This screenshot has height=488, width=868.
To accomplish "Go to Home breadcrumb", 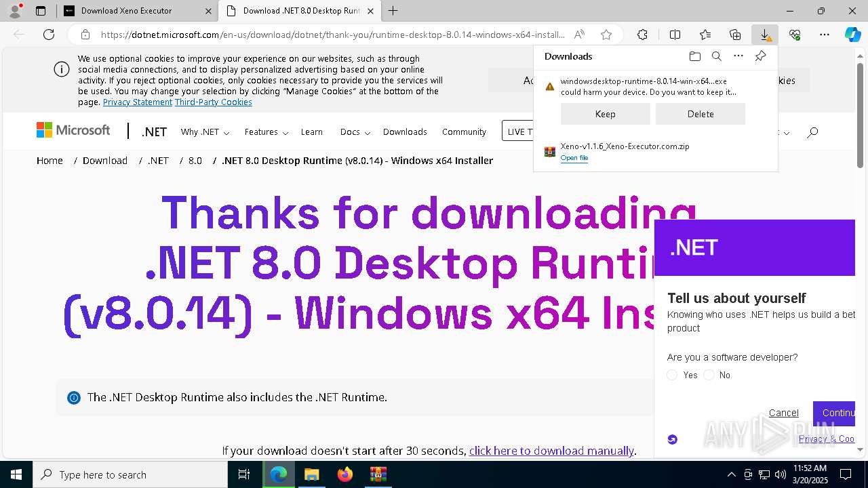I will (50, 161).
